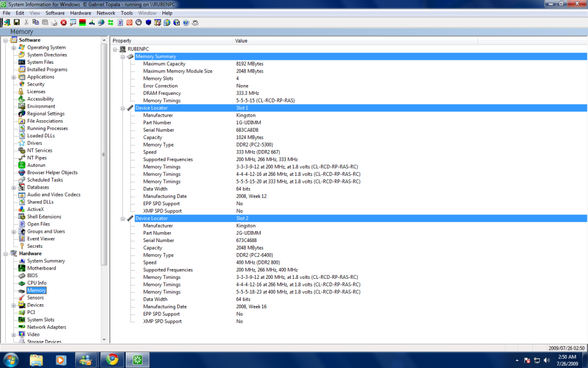
Task: Click the tree panel scroll-down arrow
Action: click(104, 339)
